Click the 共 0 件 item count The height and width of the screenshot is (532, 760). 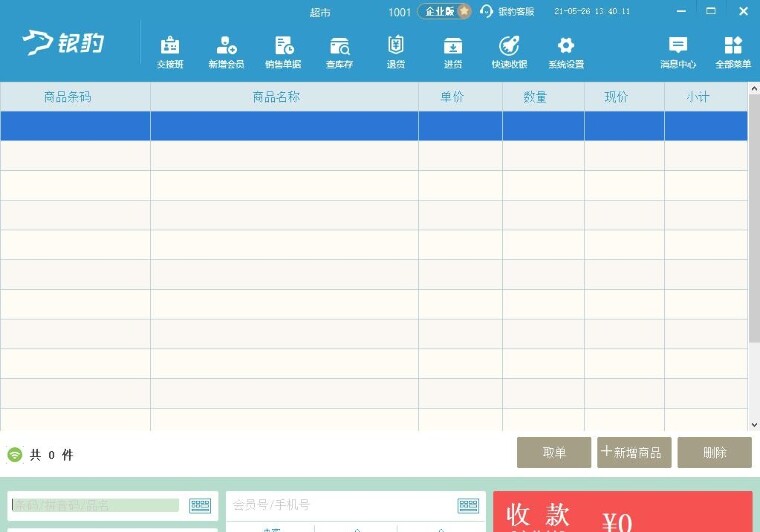51,455
